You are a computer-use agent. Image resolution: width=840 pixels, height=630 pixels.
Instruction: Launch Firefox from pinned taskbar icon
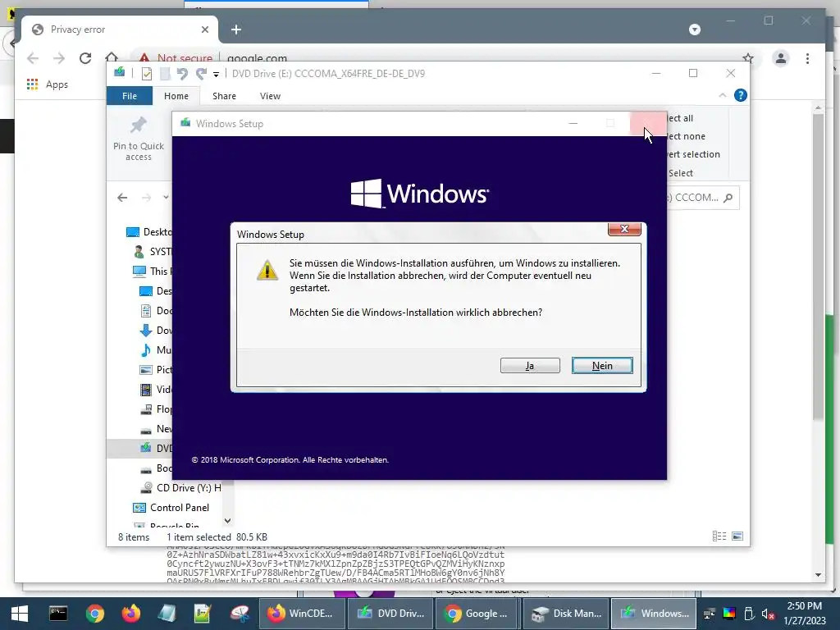click(130, 614)
